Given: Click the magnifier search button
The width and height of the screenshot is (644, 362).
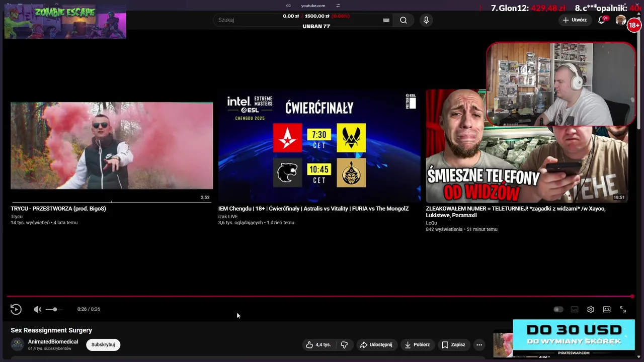Looking at the screenshot, I should pos(404,20).
